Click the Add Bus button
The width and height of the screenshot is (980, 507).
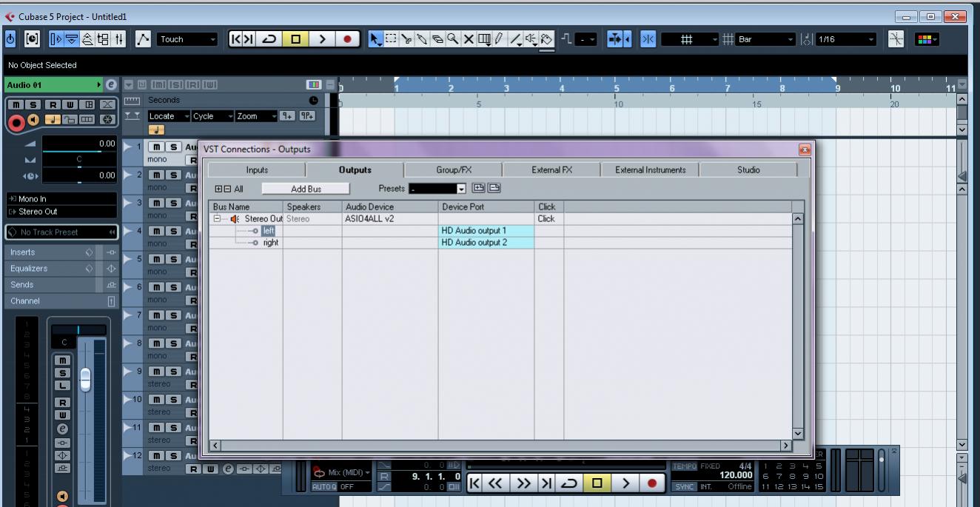[x=306, y=189]
